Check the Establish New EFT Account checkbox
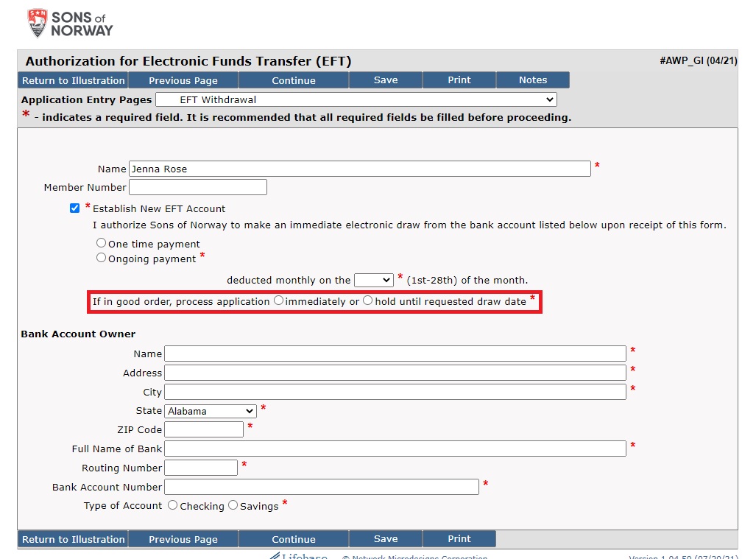 75,208
